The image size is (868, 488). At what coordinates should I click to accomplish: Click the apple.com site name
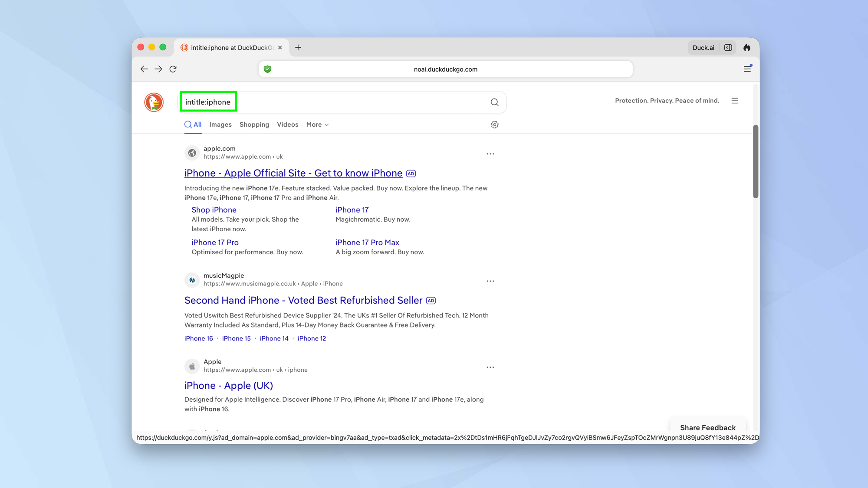click(220, 148)
